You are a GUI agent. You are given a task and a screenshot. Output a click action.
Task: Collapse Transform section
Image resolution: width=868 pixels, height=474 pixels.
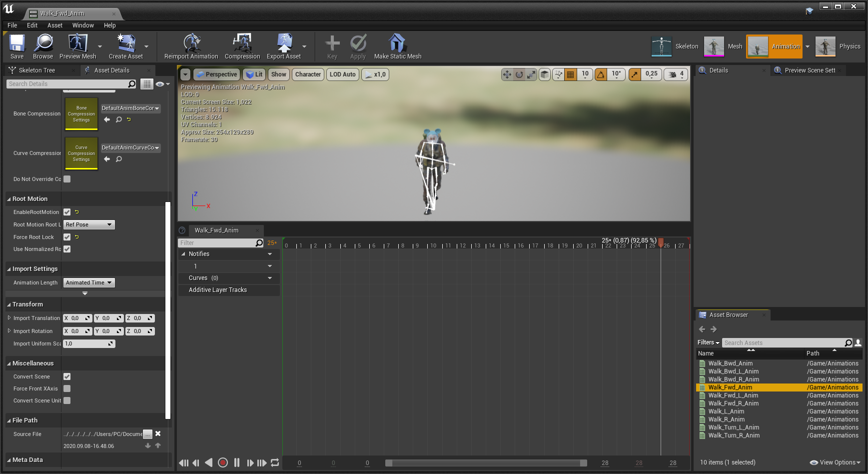(9, 304)
